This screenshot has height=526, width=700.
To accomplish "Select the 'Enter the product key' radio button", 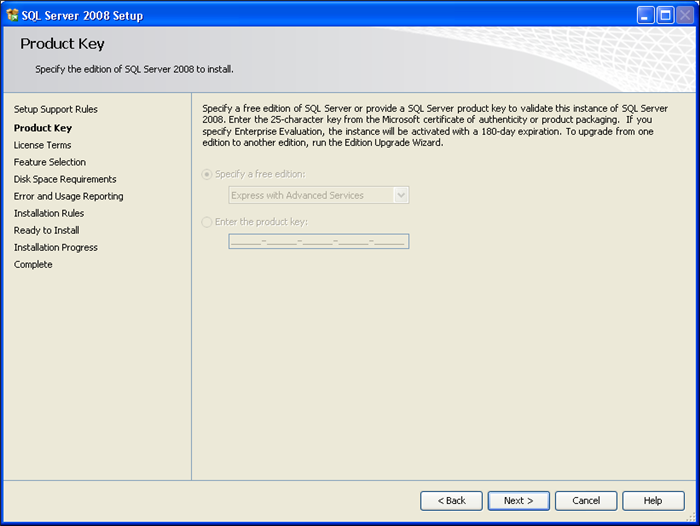I will pyautogui.click(x=207, y=222).
